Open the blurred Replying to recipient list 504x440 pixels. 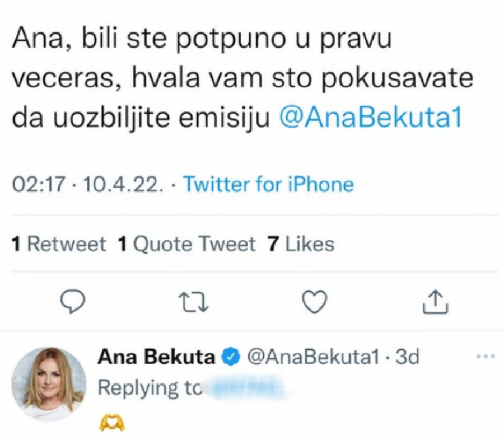246,387
